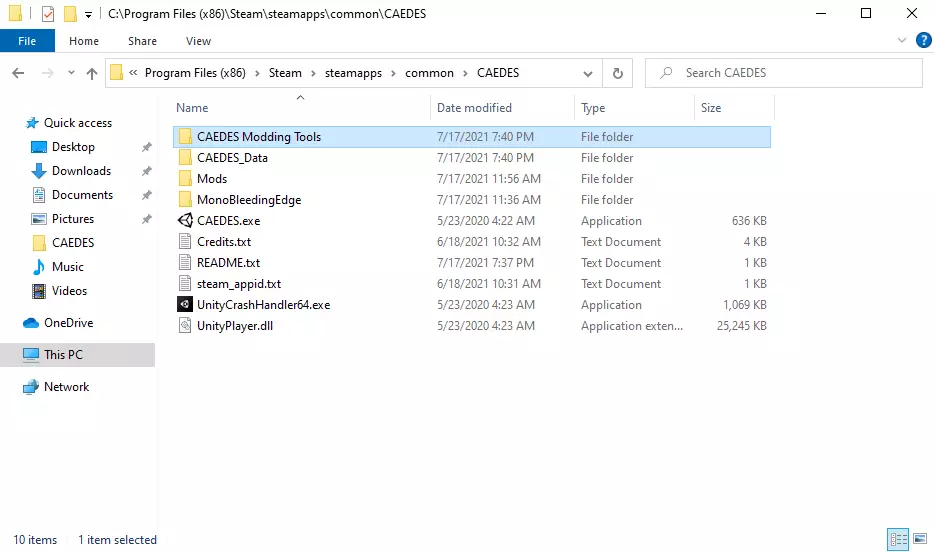The height and width of the screenshot is (552, 934).
Task: Expand hidden path with double chevron
Action: pos(133,73)
